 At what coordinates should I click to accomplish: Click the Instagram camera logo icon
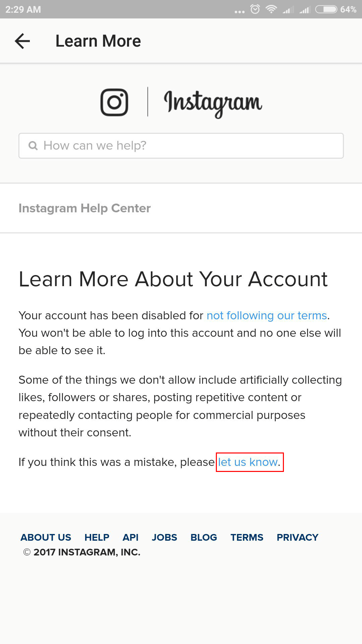[x=114, y=102]
